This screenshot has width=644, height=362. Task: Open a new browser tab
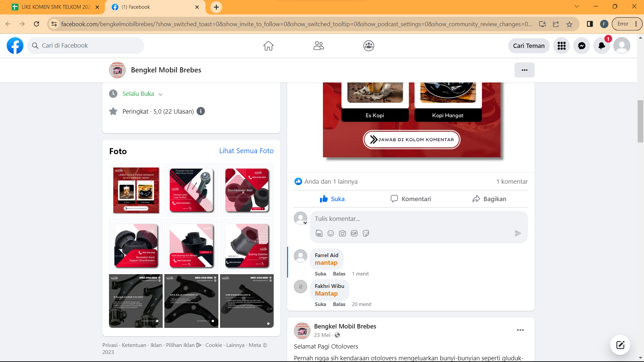(216, 7)
